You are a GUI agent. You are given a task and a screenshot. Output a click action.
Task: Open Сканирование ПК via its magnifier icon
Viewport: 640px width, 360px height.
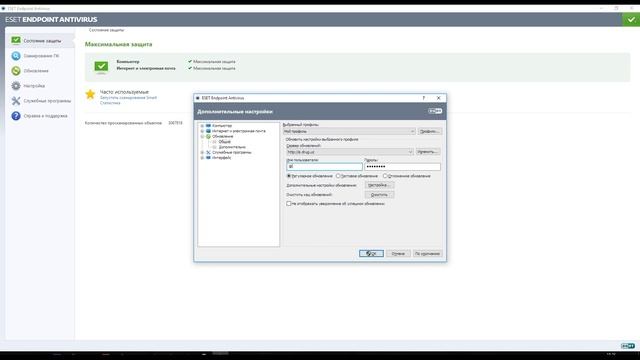[x=16, y=56]
